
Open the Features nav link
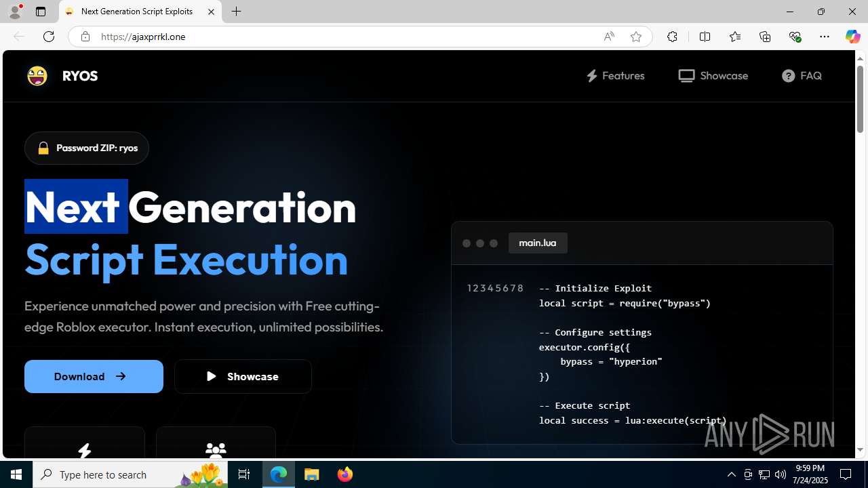point(615,76)
